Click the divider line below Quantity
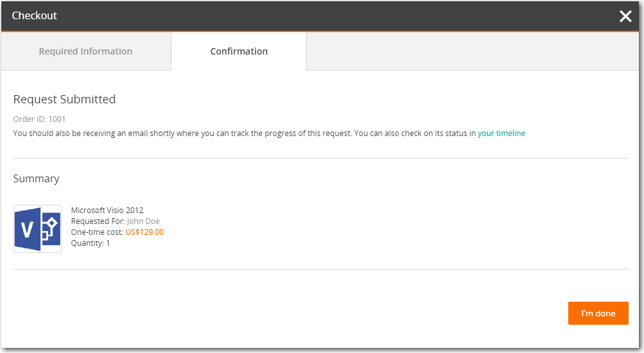Image resolution: width=644 pixels, height=353 pixels. click(x=321, y=269)
